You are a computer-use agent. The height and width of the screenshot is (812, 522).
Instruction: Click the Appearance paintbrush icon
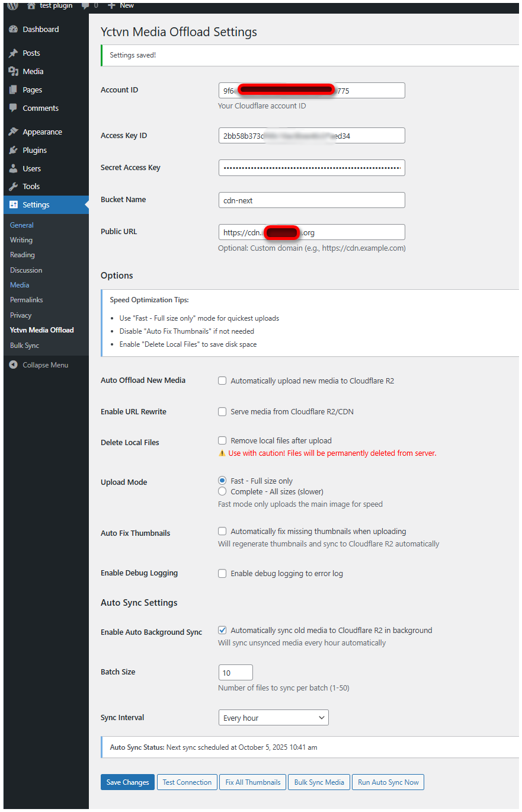pos(14,132)
